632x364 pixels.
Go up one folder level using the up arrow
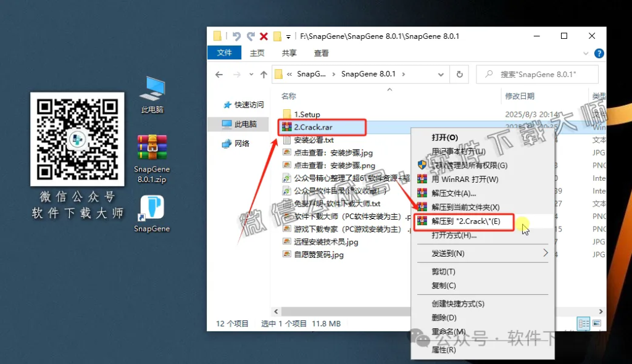pos(264,74)
